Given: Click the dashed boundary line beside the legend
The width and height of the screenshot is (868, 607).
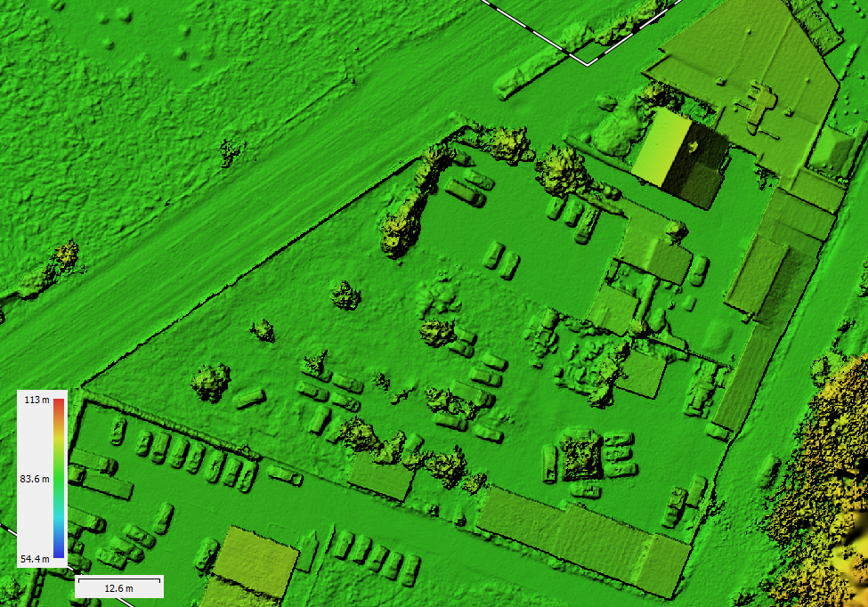Looking at the screenshot, I should click(x=11, y=529).
